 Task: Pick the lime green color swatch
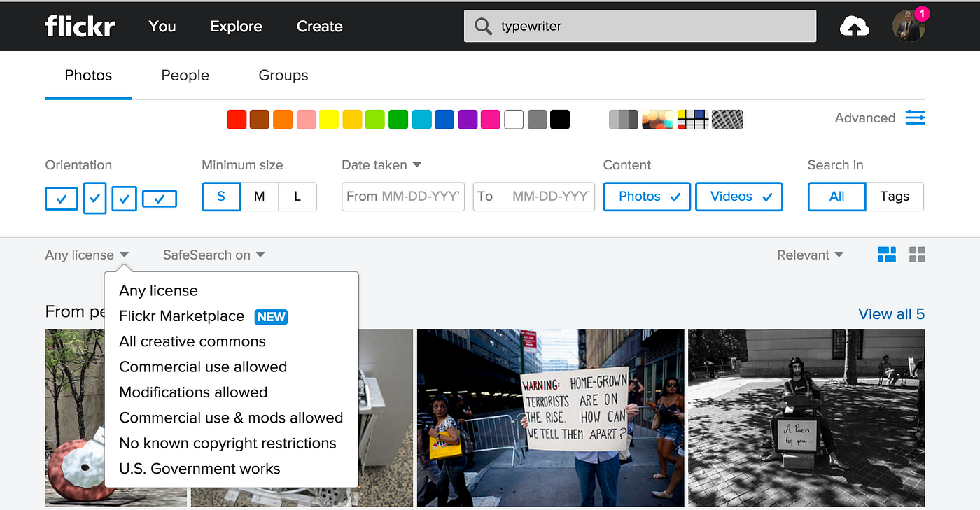click(x=375, y=120)
